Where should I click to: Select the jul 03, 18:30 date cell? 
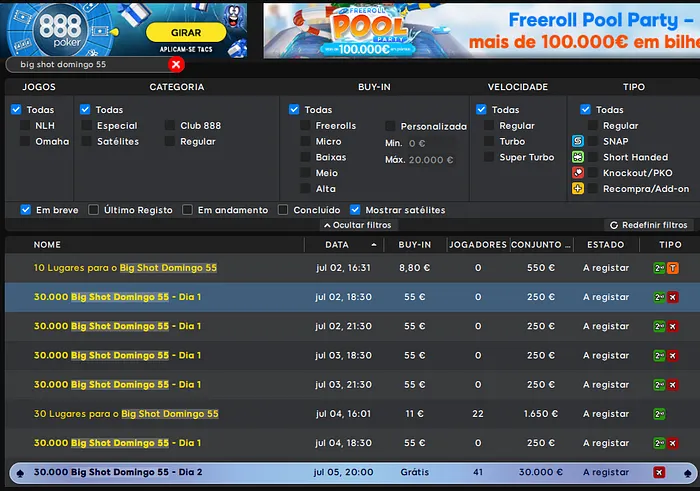(x=343, y=356)
